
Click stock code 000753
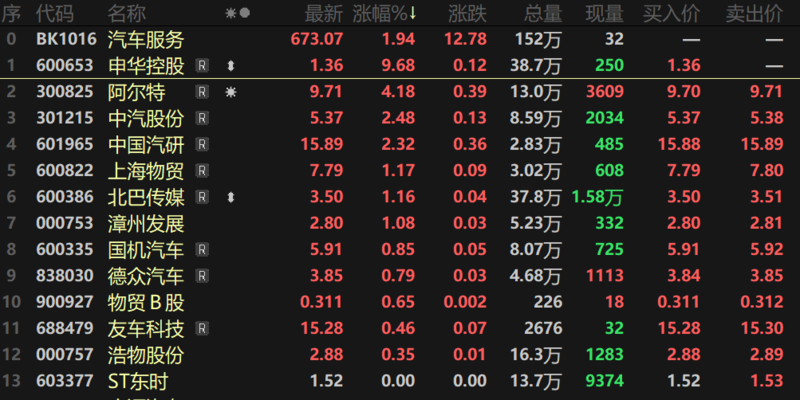coord(65,223)
